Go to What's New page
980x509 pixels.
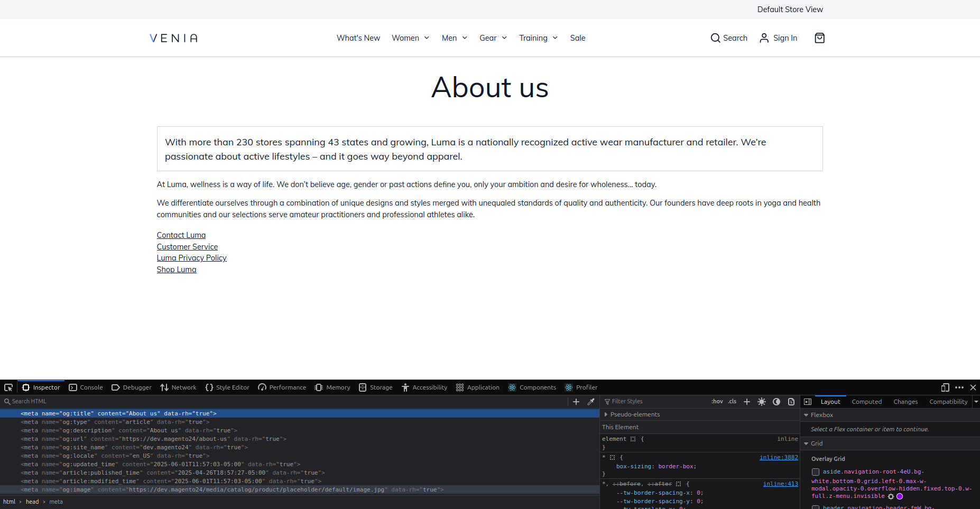[x=358, y=38]
